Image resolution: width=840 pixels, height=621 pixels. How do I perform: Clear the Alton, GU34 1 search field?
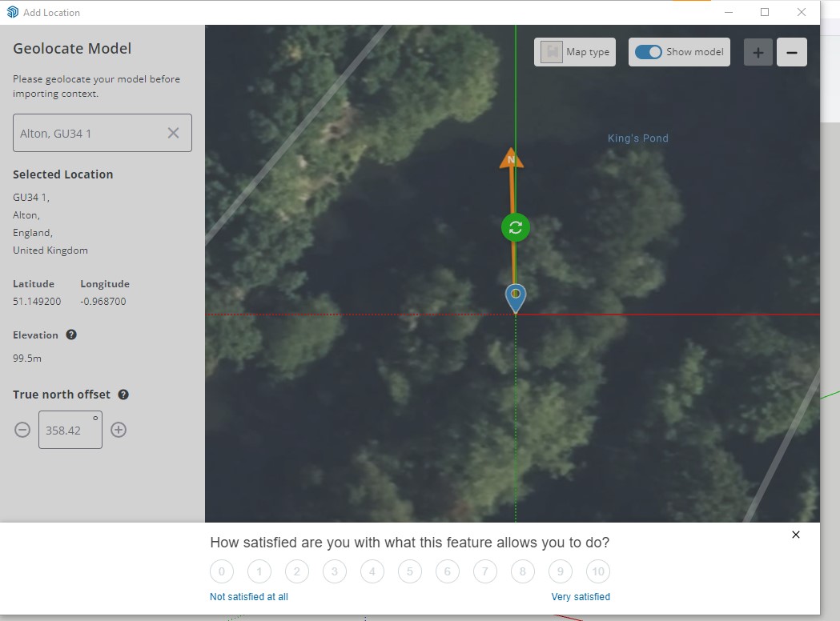tap(173, 133)
